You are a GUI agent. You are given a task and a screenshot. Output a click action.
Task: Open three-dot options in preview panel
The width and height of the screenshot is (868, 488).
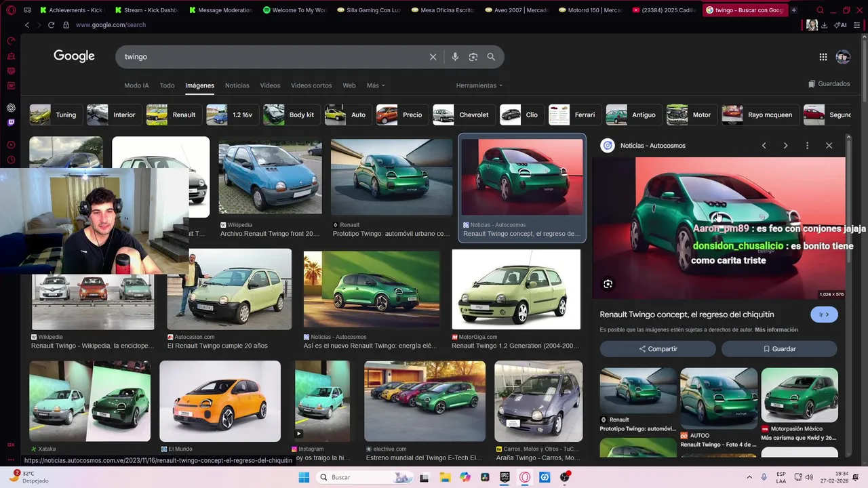pos(807,146)
